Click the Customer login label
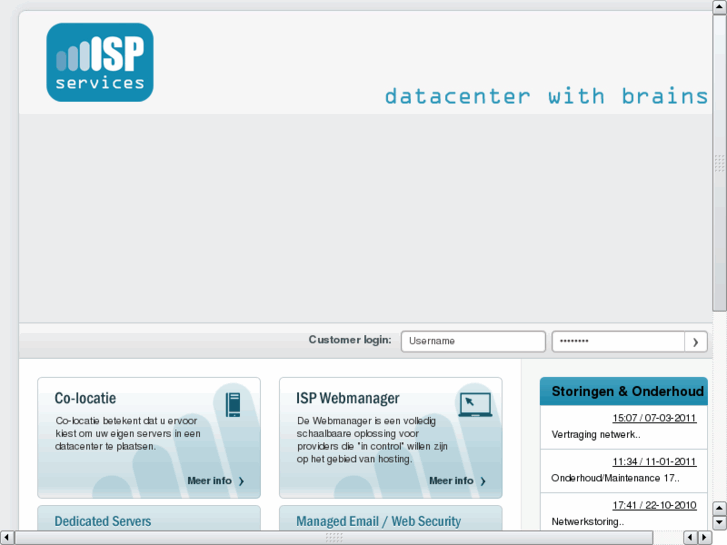The image size is (727, 545). (350, 340)
